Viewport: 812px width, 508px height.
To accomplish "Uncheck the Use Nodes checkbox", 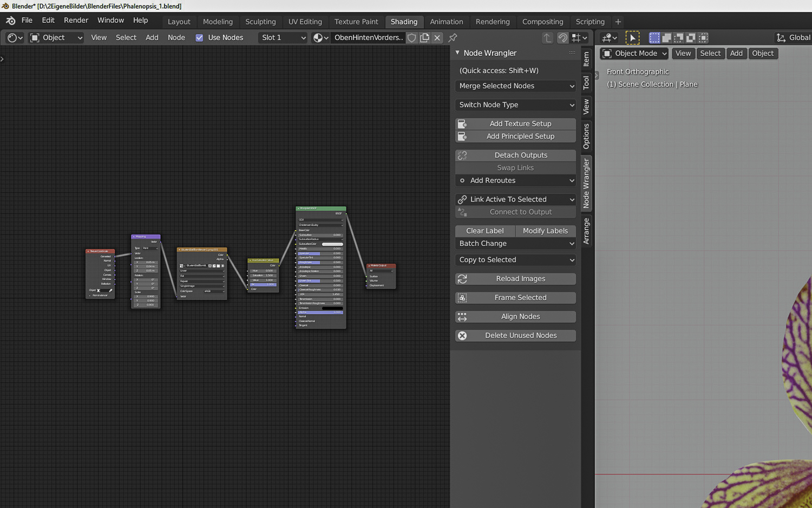I will (199, 38).
